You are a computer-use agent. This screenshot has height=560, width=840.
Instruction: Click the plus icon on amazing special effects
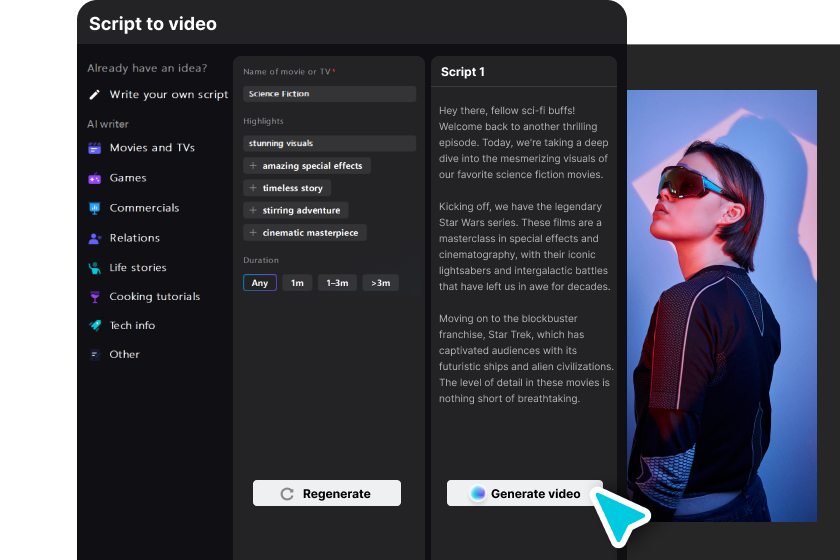tap(253, 166)
